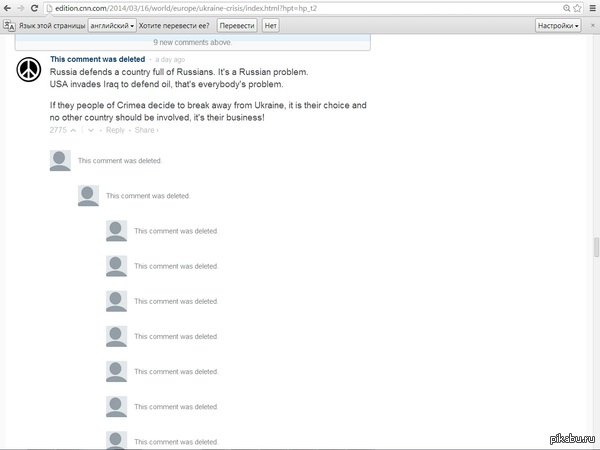This screenshot has height=450, width=600.
Task: Open the Share menu under comment
Action: [x=146, y=130]
